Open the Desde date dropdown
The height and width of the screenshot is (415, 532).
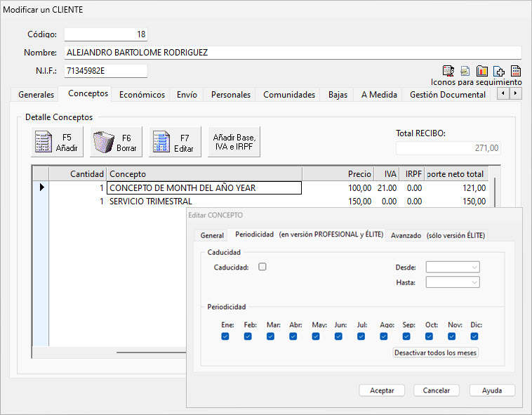pos(453,267)
